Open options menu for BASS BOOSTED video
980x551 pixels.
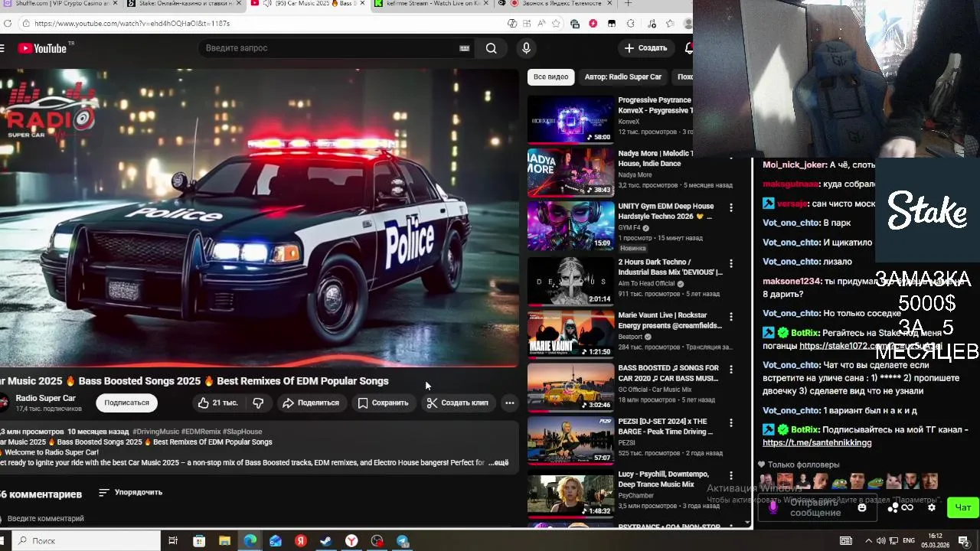(731, 369)
